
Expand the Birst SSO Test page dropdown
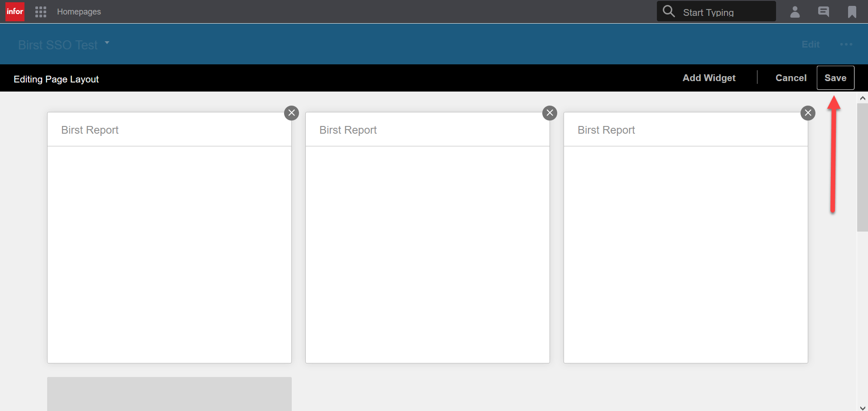coord(107,43)
